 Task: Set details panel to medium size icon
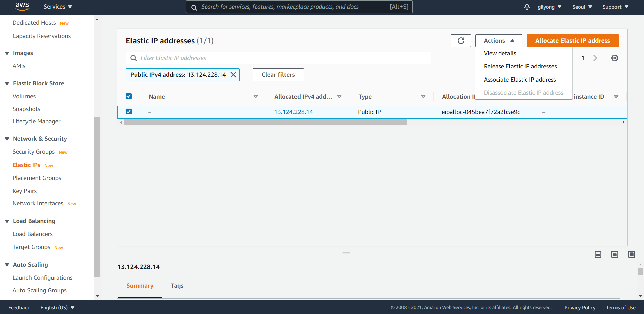[x=615, y=254]
